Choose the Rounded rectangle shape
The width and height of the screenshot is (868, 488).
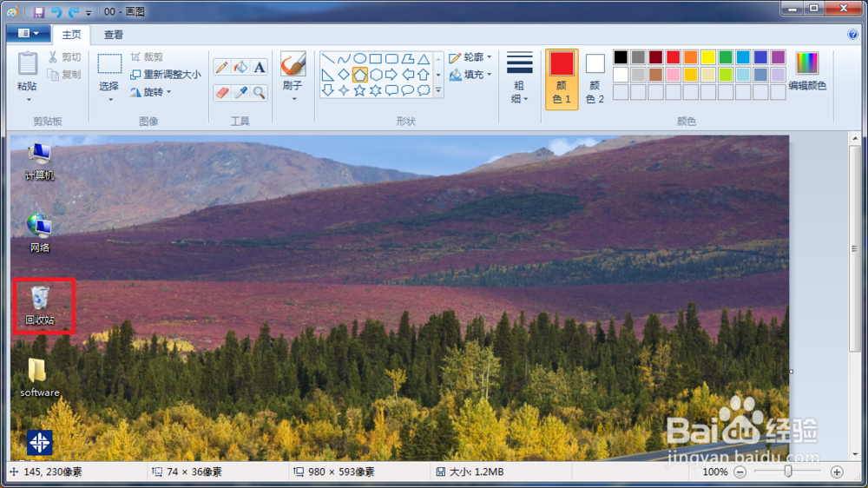(392, 58)
